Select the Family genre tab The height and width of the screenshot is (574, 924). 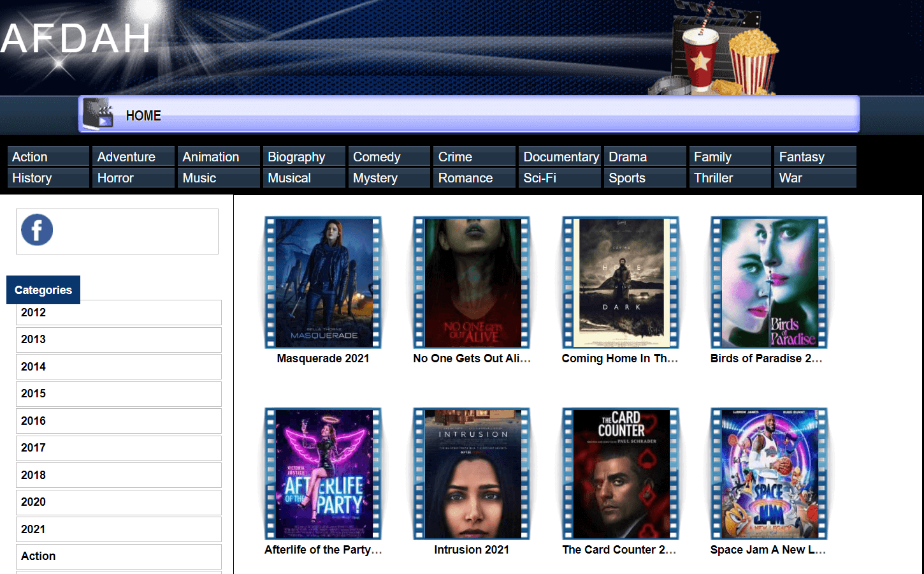point(730,156)
